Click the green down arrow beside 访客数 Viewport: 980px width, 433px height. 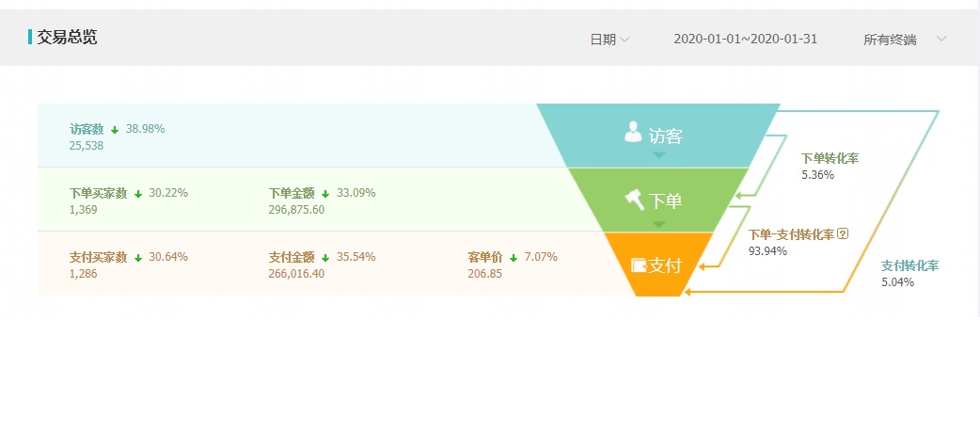click(115, 130)
